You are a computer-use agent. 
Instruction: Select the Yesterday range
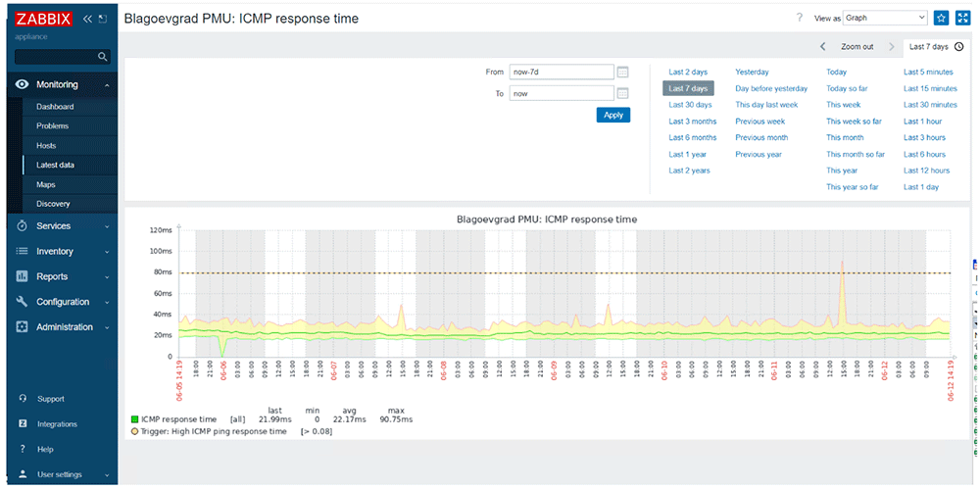pyautogui.click(x=752, y=72)
